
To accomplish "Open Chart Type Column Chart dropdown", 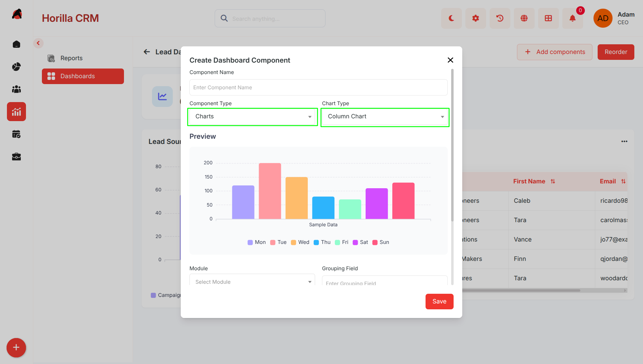I will coord(385,117).
